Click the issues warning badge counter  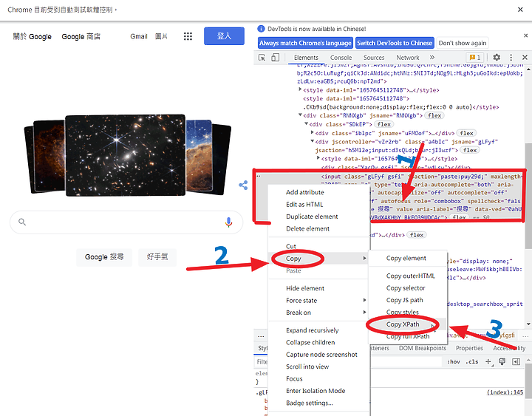(x=475, y=58)
